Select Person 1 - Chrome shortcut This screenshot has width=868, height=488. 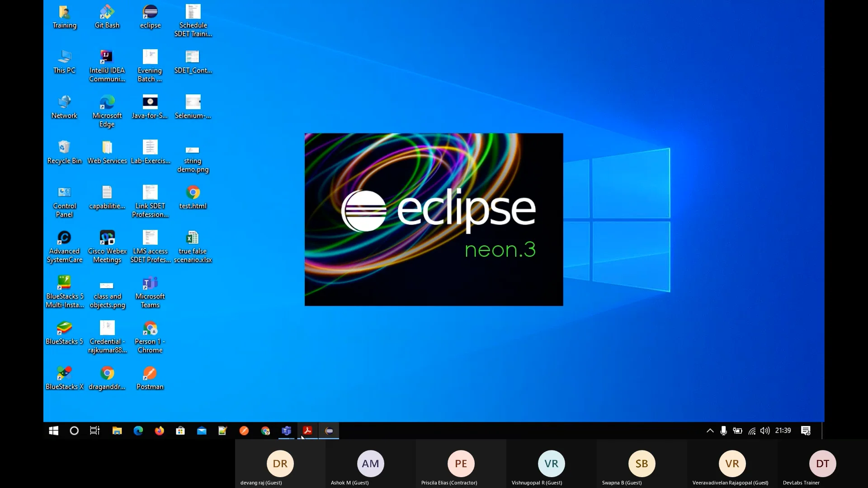[x=150, y=337]
